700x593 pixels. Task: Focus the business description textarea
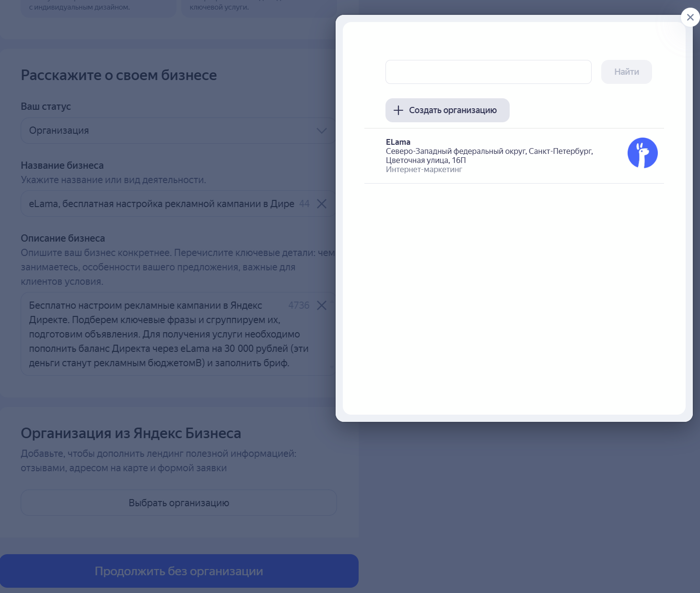point(178,334)
